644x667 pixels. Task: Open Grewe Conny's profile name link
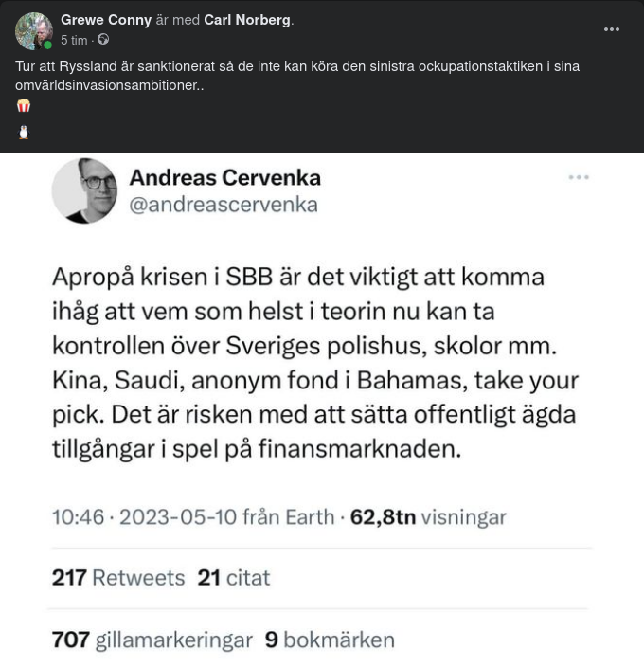coord(106,20)
